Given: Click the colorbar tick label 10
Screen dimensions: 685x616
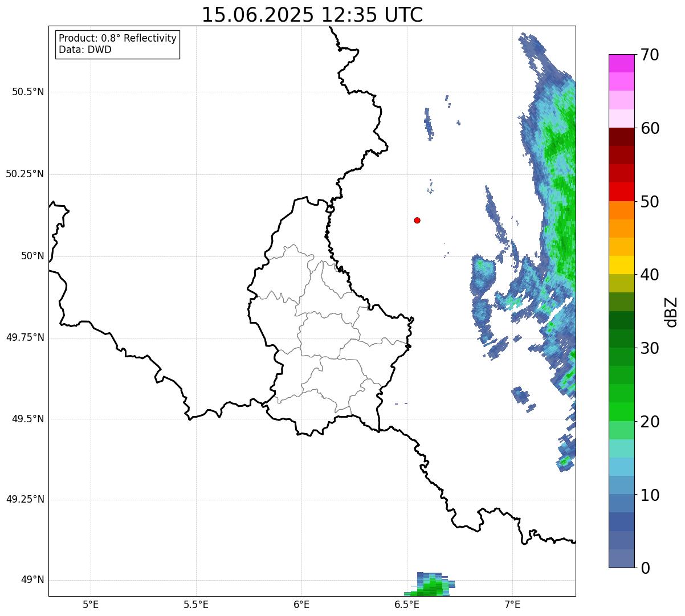Looking at the screenshot, I should click(x=650, y=495).
